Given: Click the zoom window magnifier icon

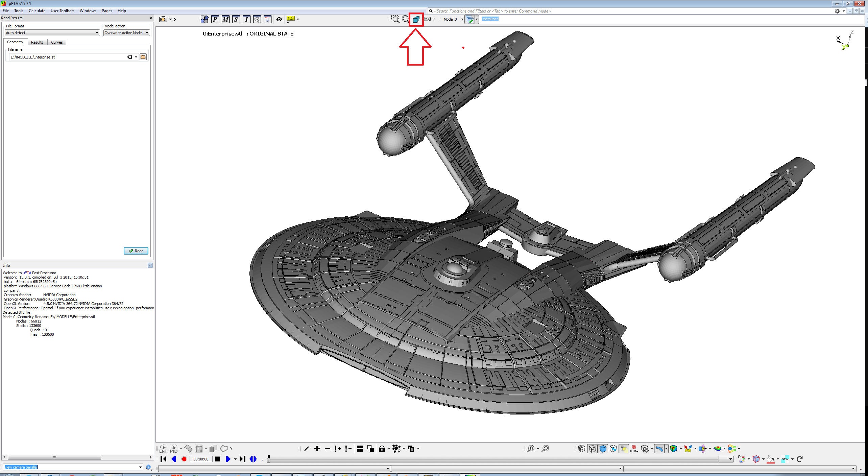Looking at the screenshot, I should 395,19.
